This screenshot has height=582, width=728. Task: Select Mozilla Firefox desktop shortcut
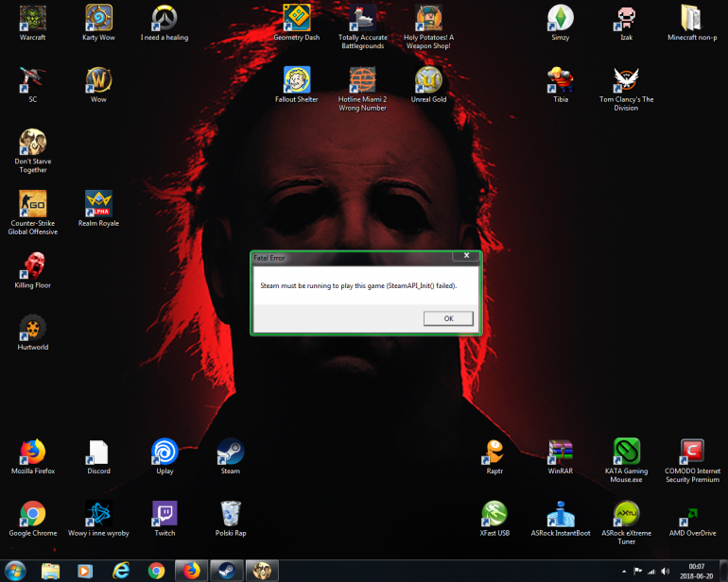click(32, 456)
